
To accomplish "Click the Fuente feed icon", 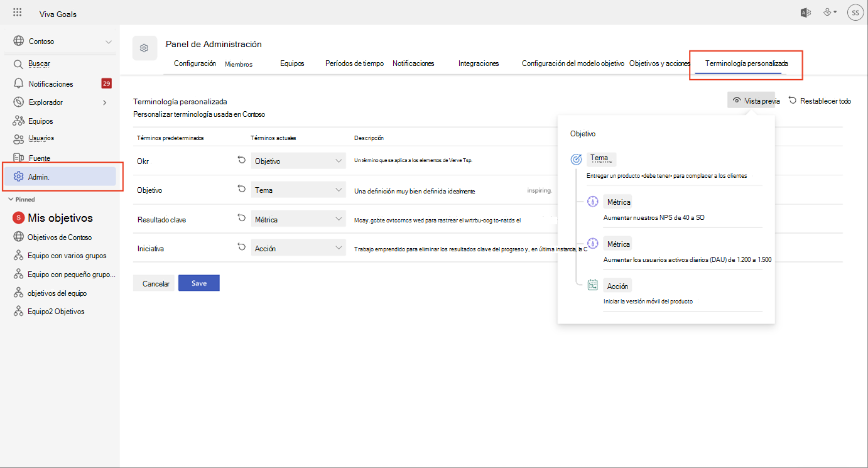I will point(19,158).
